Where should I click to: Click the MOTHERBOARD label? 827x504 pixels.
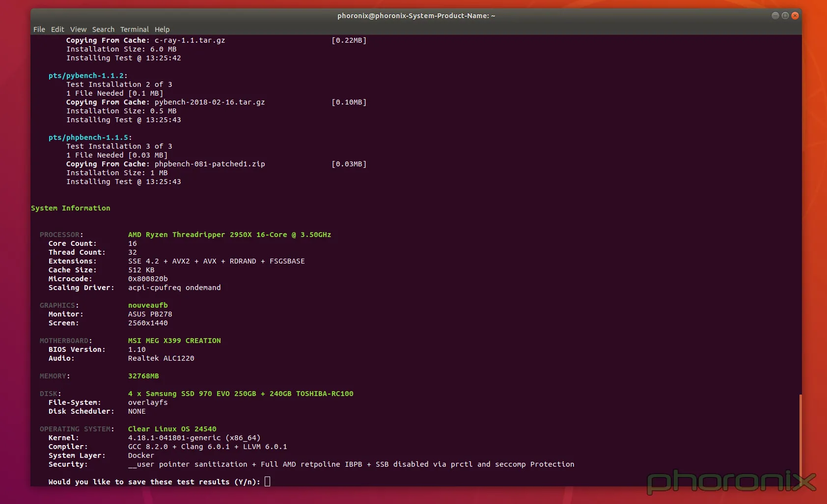coord(64,341)
